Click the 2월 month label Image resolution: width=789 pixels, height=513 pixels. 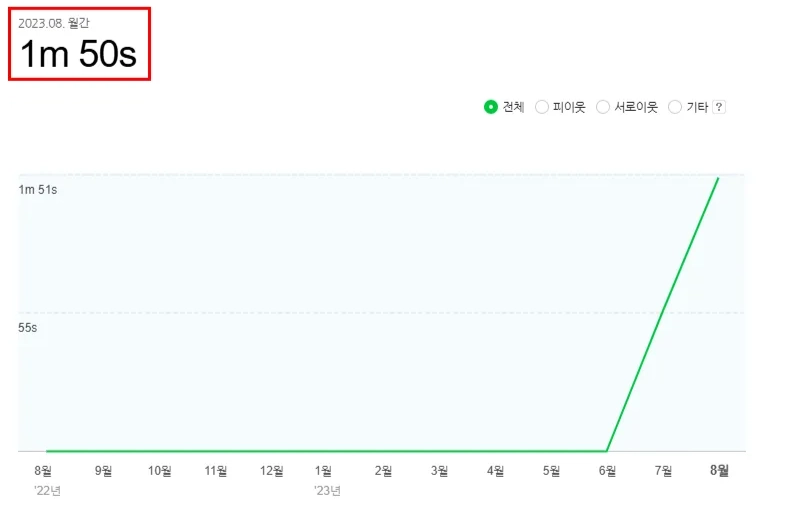[383, 471]
